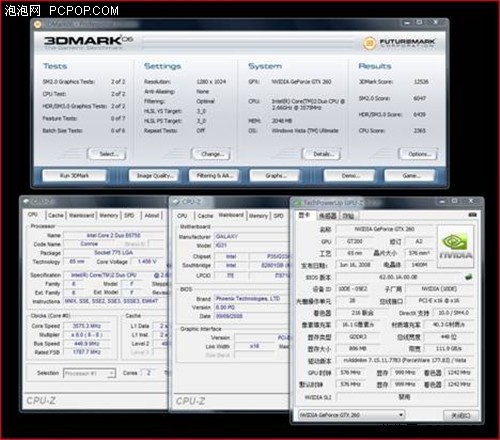Select the SPD tab in middle CPU-Z
500x440 pixels.
[x=279, y=216]
